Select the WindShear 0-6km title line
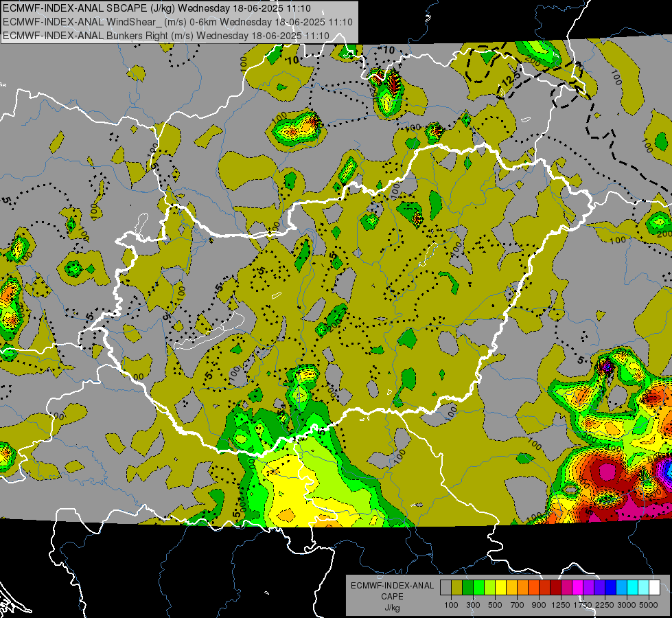The width and height of the screenshot is (672, 618). coord(177,22)
